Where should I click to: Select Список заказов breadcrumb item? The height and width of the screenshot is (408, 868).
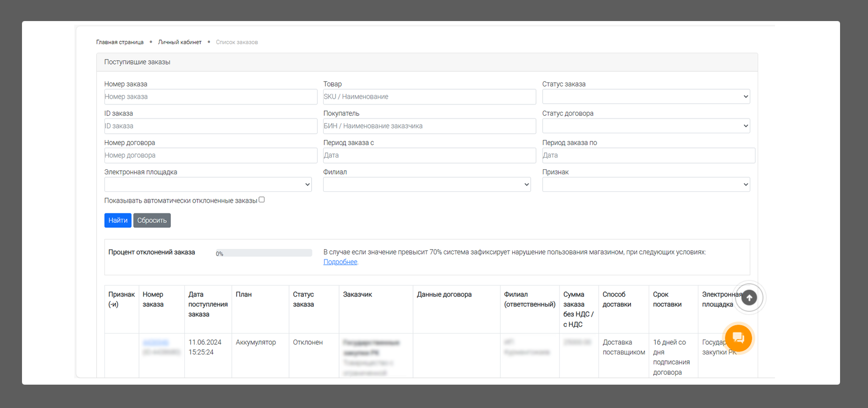click(237, 42)
